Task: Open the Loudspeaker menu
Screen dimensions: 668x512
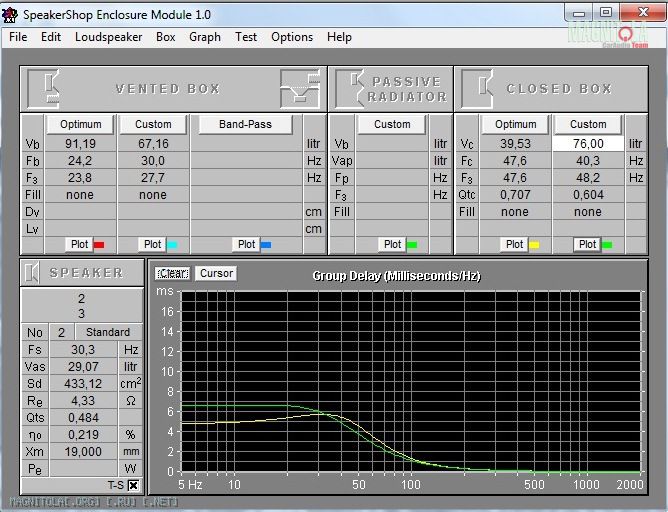Action: coord(108,37)
